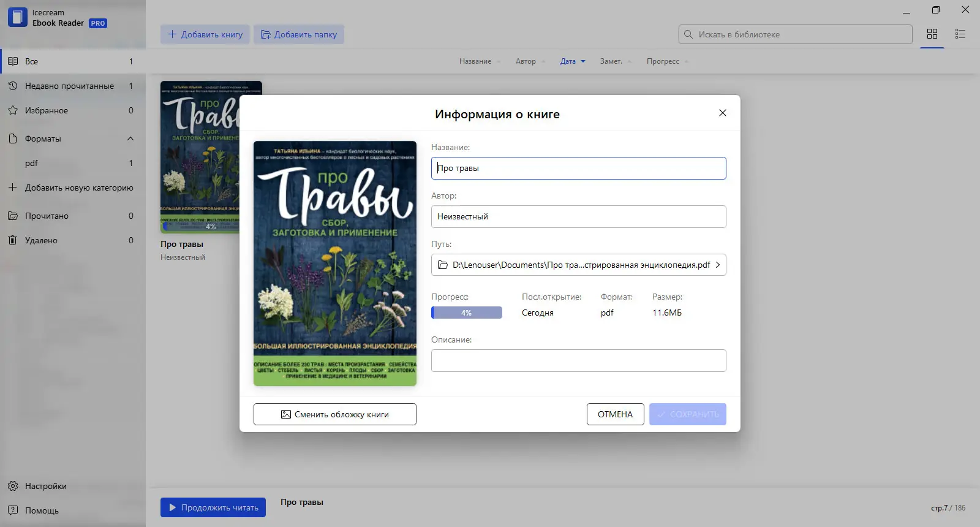Edit the book title field 'Про травы'
This screenshot has width=980, height=527.
pos(578,168)
